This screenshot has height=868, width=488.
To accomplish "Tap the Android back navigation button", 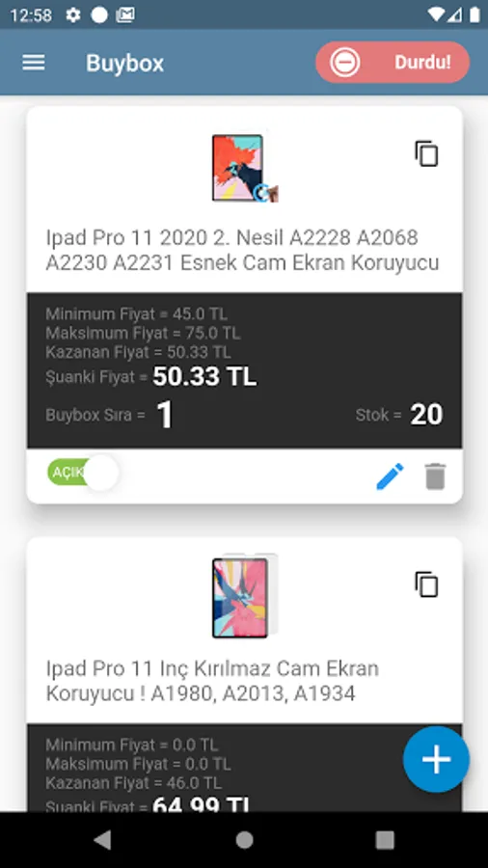I will 102,840.
